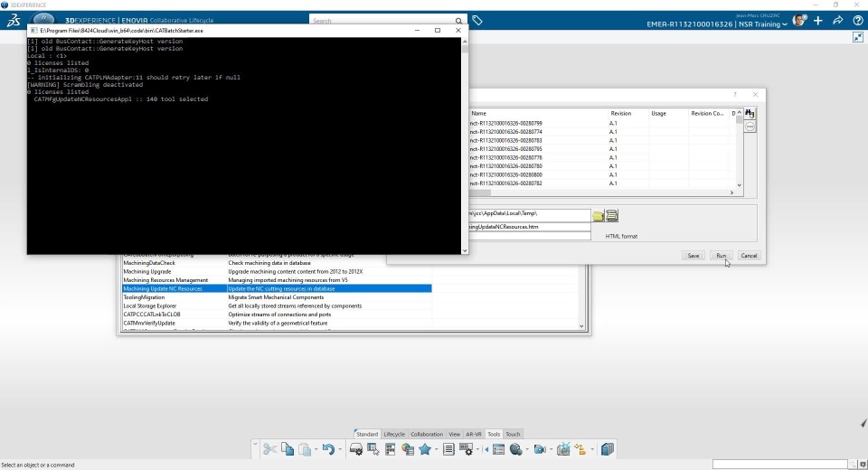Switch to the Lifecycle toolbar tab

394,434
